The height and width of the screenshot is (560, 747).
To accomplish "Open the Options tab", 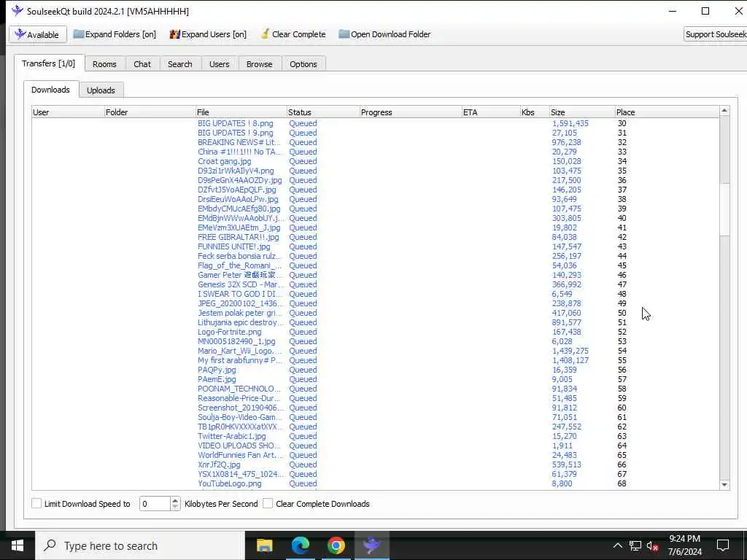I will (x=303, y=64).
